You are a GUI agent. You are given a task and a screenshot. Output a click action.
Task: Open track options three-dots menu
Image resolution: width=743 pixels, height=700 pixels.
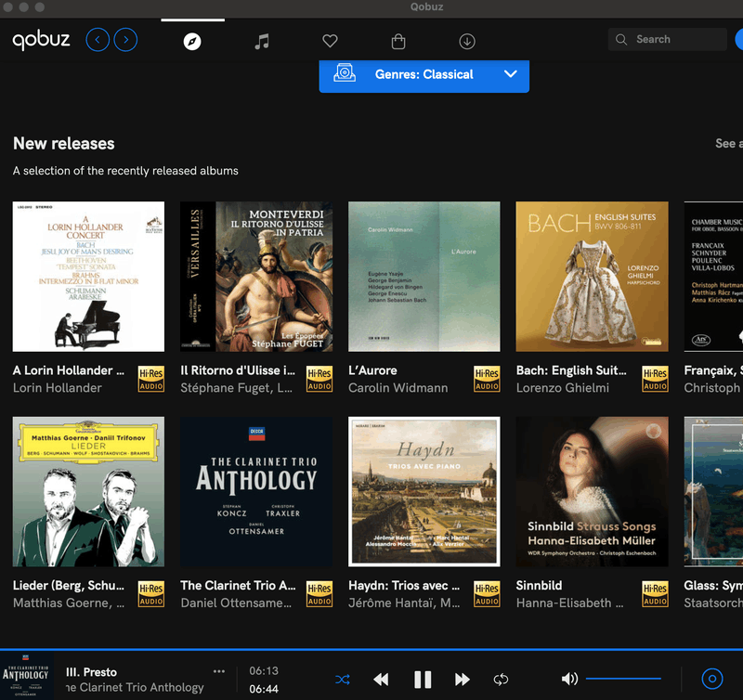(219, 671)
